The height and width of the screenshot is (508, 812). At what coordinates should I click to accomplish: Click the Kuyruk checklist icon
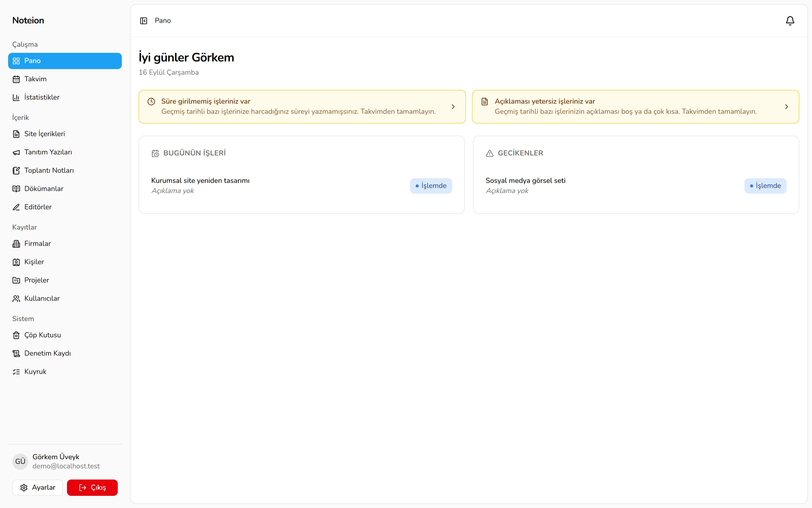(x=16, y=372)
